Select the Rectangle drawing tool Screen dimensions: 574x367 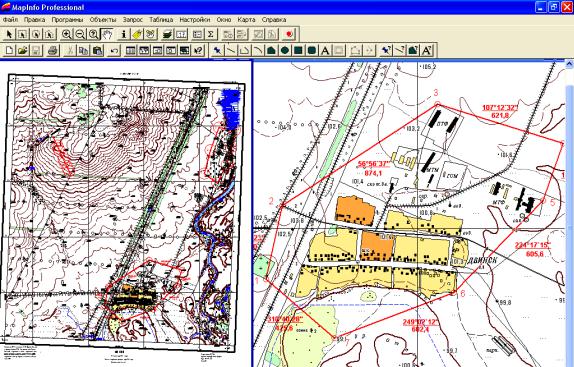point(298,50)
